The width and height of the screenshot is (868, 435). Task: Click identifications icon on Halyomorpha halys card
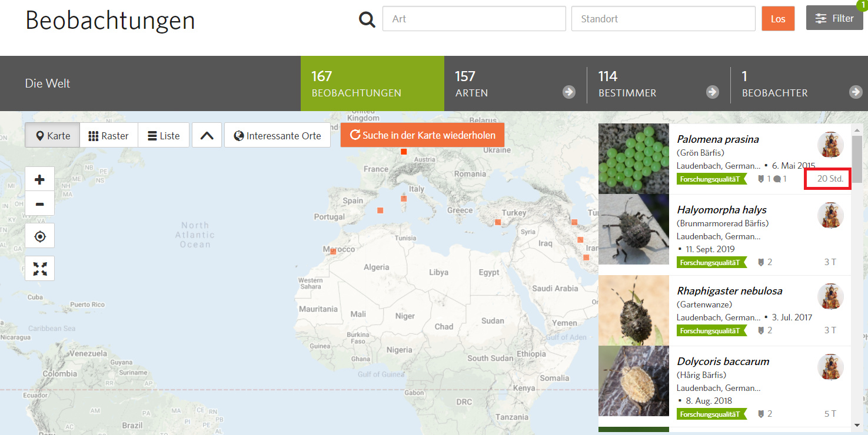pos(761,262)
